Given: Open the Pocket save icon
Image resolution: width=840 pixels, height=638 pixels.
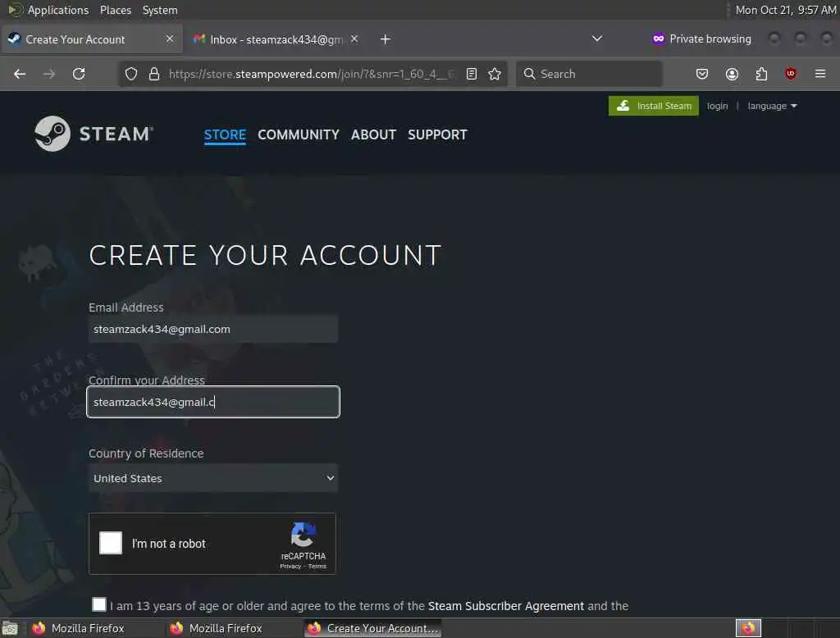Looking at the screenshot, I should [702, 74].
